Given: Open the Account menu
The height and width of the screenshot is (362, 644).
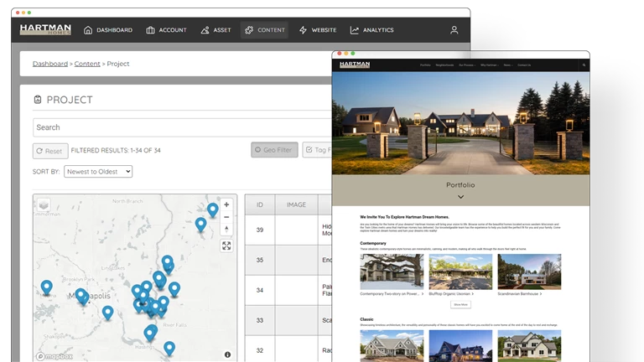Looking at the screenshot, I should pyautogui.click(x=166, y=30).
